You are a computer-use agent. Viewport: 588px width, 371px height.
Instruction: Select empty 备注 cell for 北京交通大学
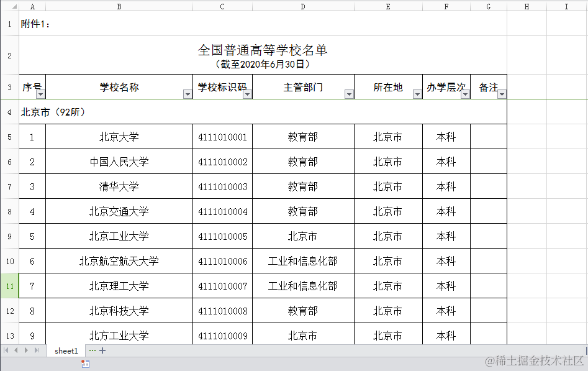pyautogui.click(x=489, y=211)
